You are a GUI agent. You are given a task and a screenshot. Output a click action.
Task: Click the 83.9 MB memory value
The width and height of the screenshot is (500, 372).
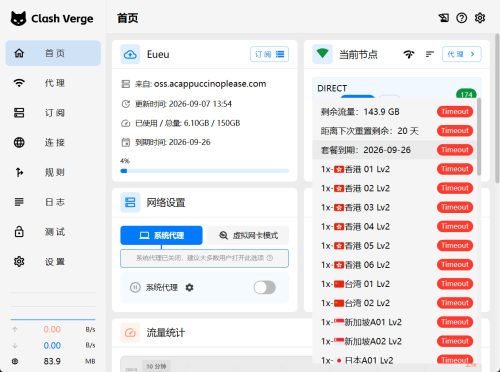pos(52,361)
